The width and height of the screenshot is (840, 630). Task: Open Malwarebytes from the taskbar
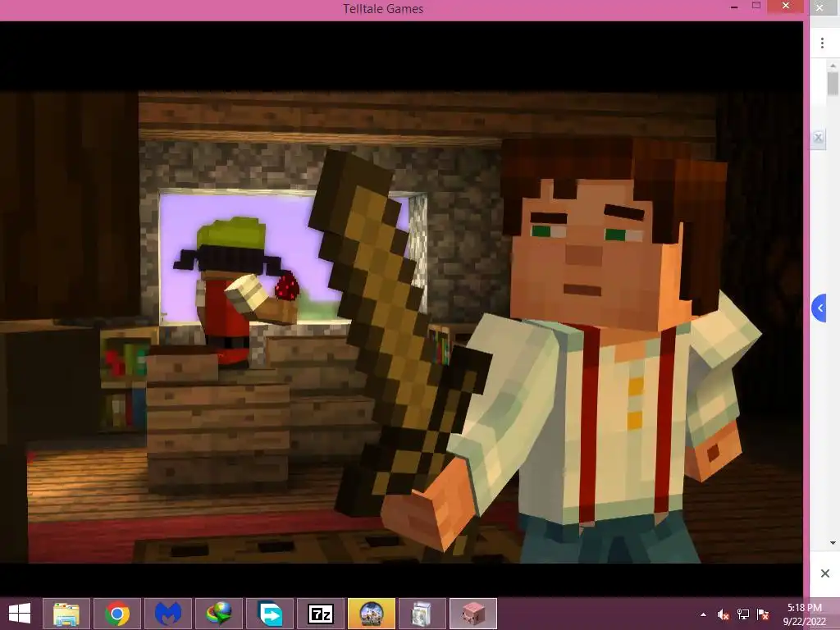[x=168, y=614]
